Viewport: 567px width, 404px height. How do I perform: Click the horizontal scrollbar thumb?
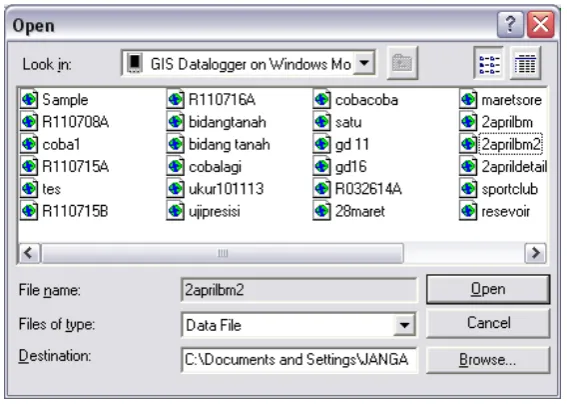click(222, 253)
